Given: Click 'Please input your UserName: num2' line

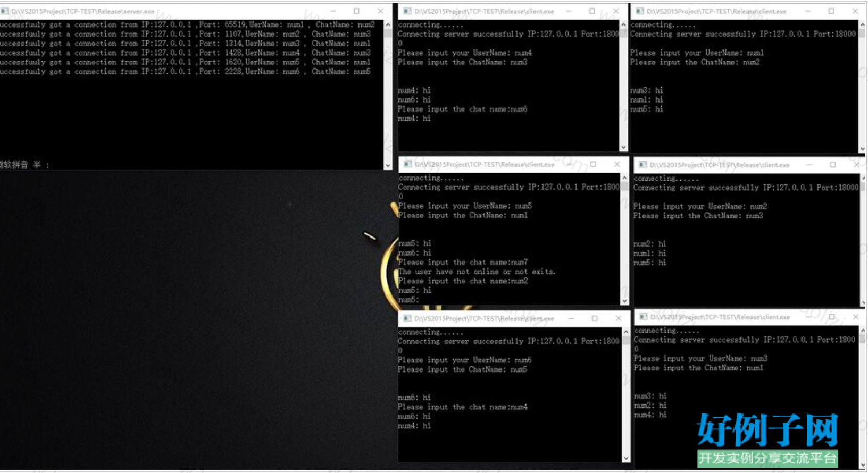Looking at the screenshot, I should 700,206.
